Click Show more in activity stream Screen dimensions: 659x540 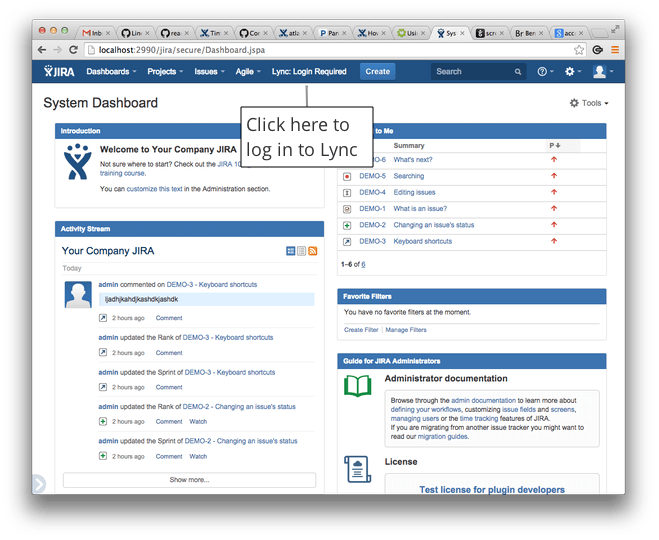coord(190,480)
